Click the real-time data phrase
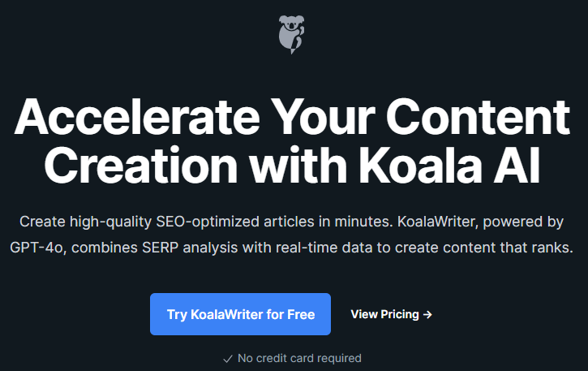 click(x=324, y=248)
